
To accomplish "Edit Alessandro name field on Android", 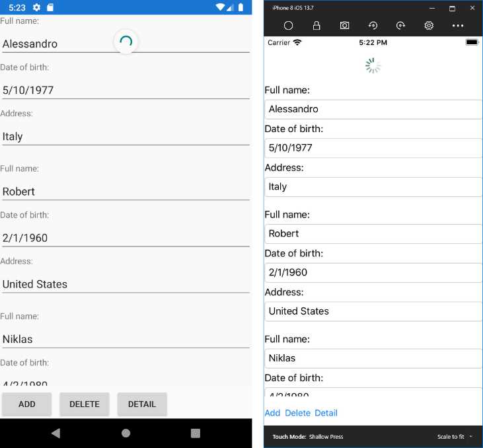I will pyautogui.click(x=126, y=44).
